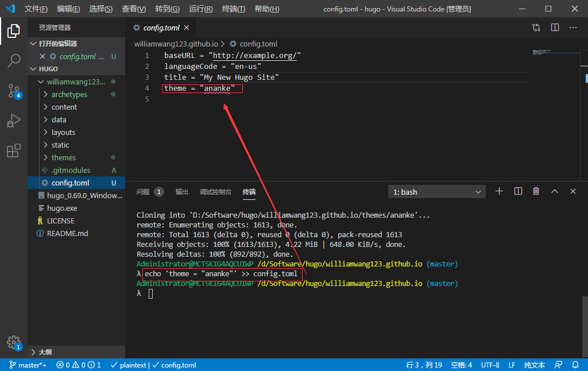Open the http://example.org/ link in editor
This screenshot has height=371, width=588.
pyautogui.click(x=254, y=56)
